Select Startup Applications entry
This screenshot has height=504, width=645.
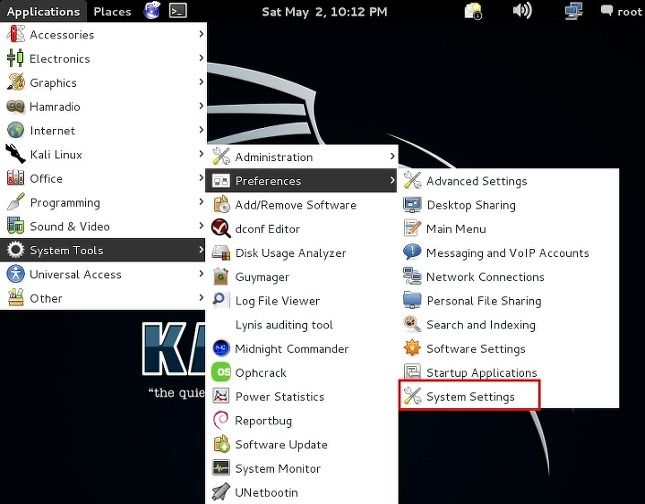(x=509, y=373)
